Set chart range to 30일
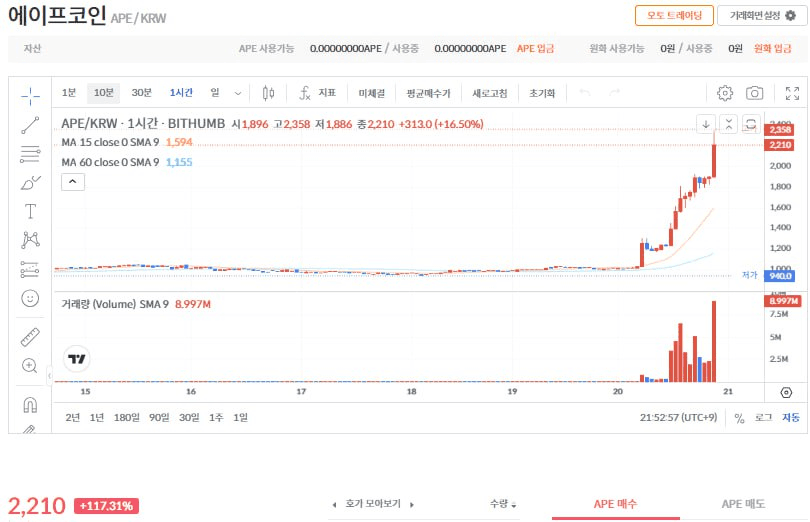This screenshot has width=810, height=522. [x=189, y=417]
